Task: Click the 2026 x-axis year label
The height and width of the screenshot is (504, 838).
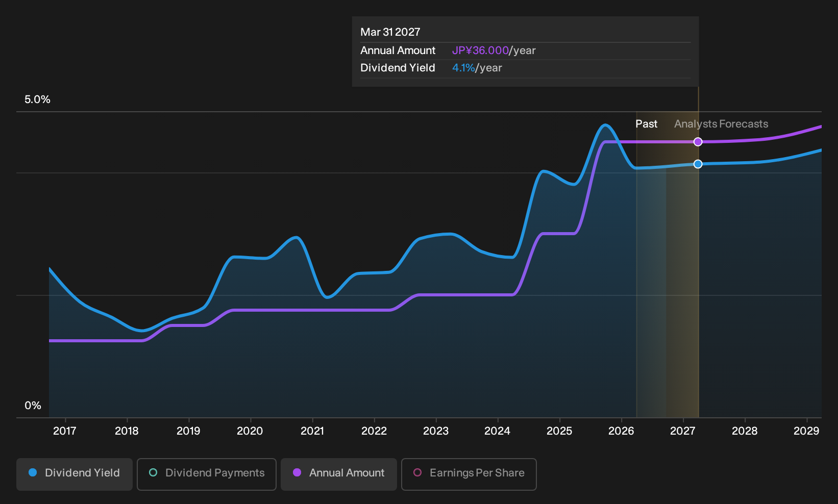Action: point(621,431)
